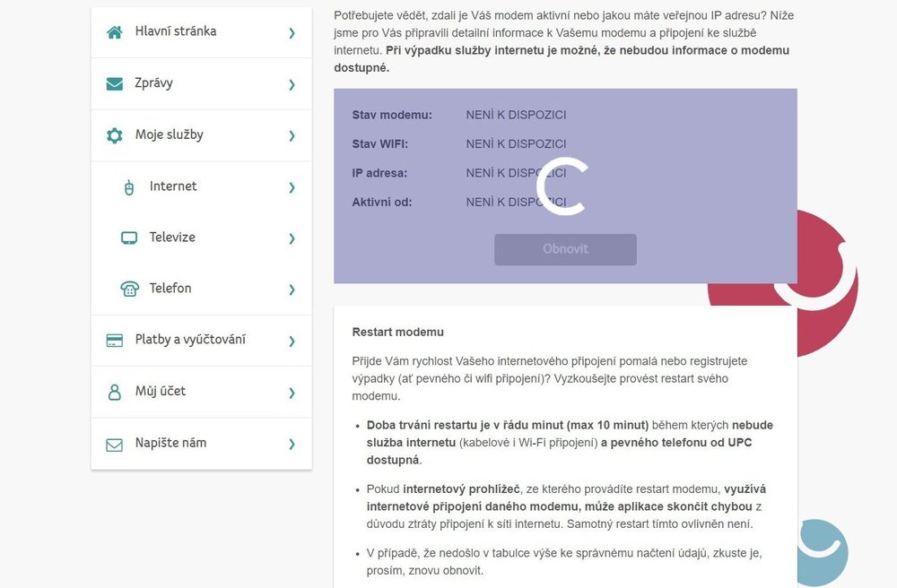
Task: Select the Internet submenu item
Action: coord(173,186)
